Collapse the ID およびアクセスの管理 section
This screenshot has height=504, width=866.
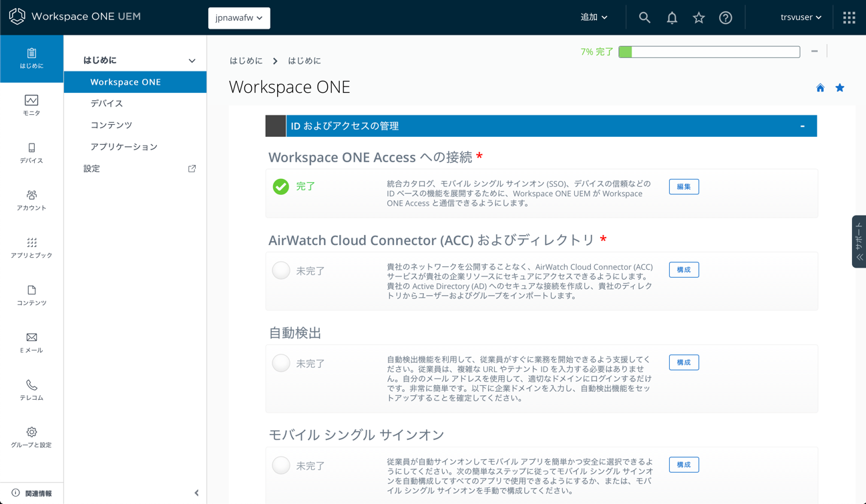click(x=803, y=126)
